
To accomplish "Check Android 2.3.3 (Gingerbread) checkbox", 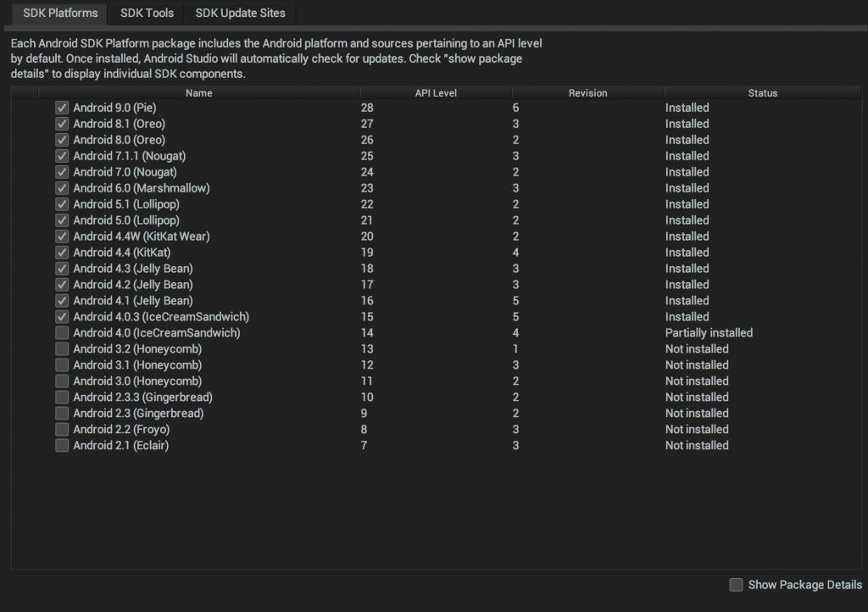I will 61,397.
